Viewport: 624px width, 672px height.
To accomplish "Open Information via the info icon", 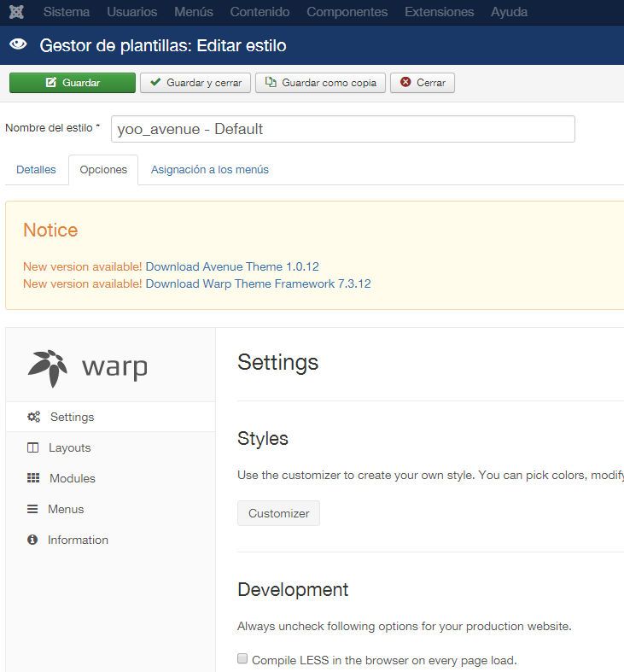I will click(32, 540).
